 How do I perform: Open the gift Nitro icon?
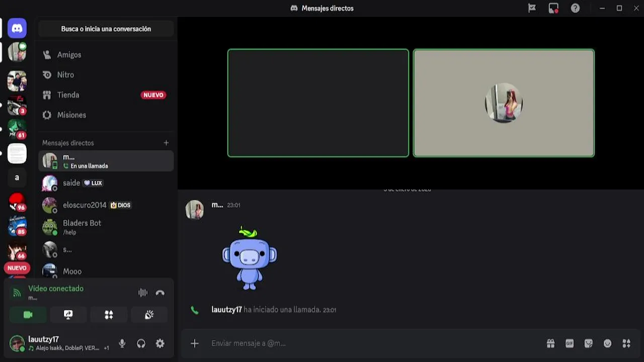551,343
